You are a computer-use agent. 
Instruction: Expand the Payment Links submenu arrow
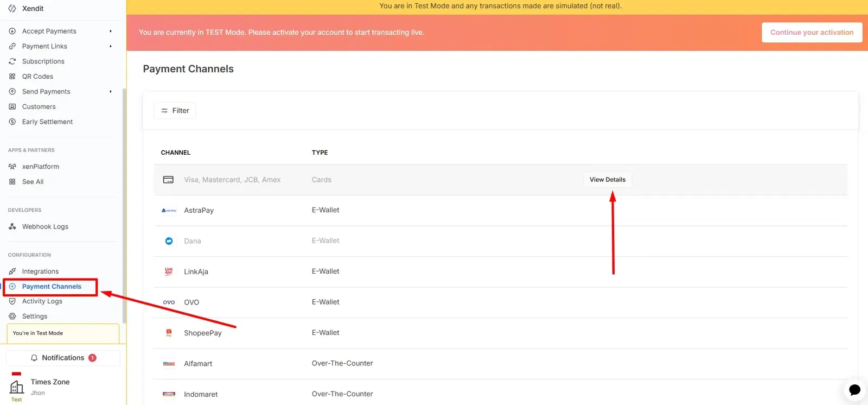[111, 46]
